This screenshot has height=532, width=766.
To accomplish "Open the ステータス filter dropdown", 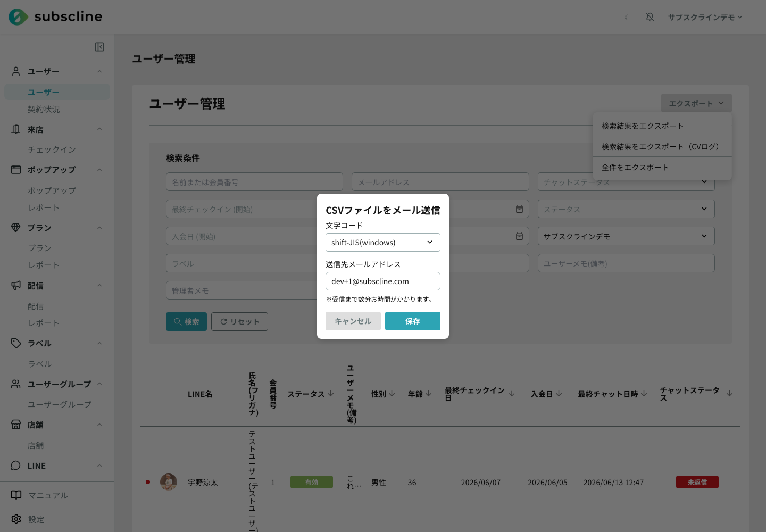I will (x=626, y=209).
